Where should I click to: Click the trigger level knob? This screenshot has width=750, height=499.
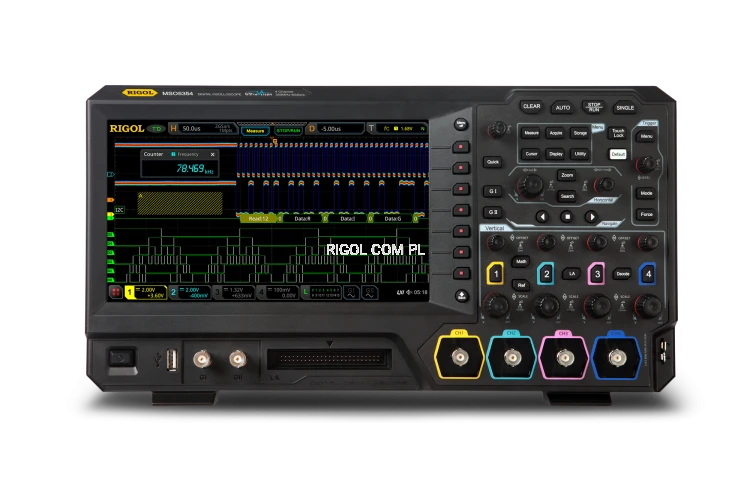tap(646, 164)
